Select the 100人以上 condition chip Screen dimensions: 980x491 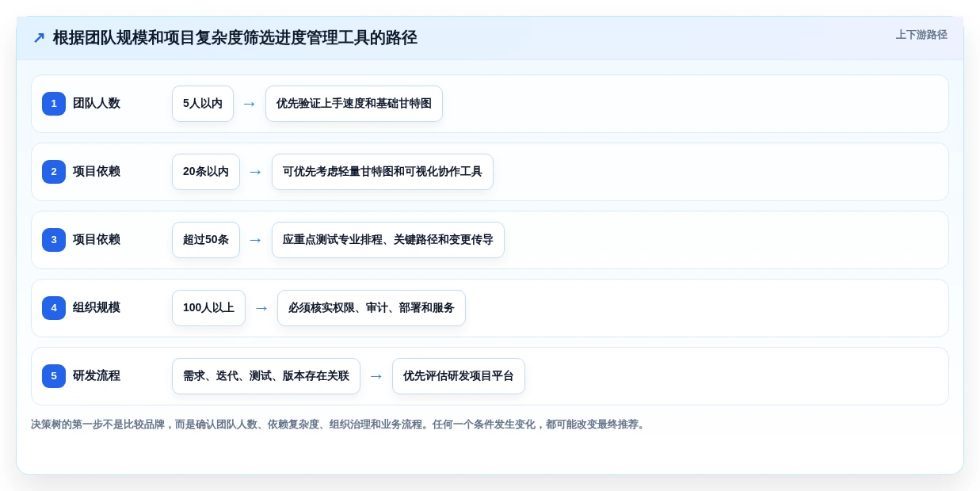pos(208,308)
